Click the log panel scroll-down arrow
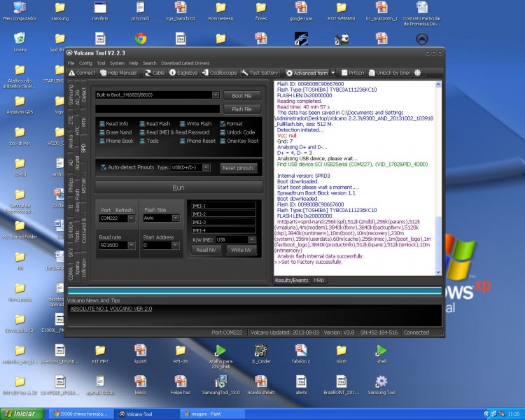Viewport: 525px width, 420px height. coord(438,272)
